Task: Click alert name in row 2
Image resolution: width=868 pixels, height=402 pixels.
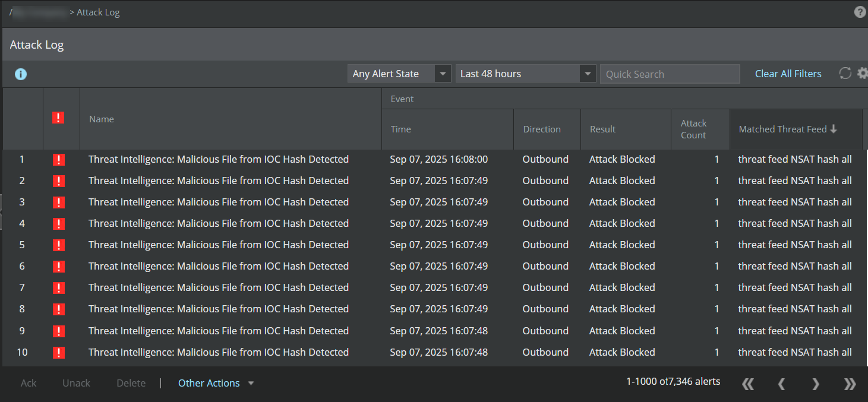Action: coord(219,181)
